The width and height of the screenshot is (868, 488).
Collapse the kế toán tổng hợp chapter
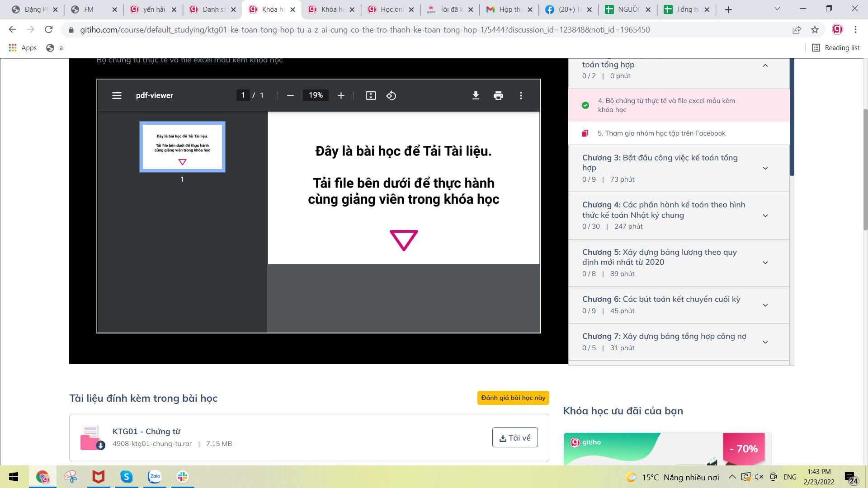click(765, 66)
